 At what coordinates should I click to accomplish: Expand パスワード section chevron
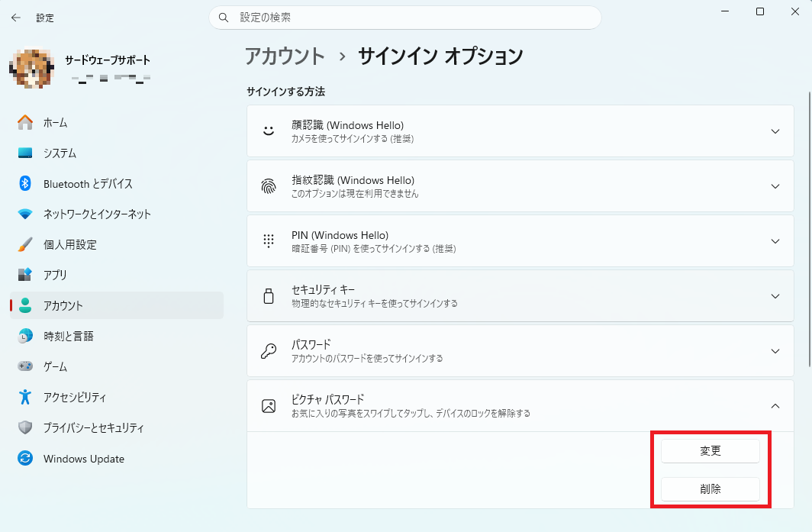(775, 350)
